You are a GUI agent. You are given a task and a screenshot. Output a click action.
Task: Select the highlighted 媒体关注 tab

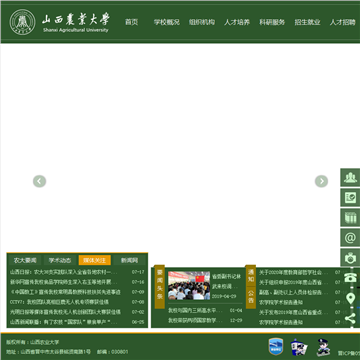(95, 260)
